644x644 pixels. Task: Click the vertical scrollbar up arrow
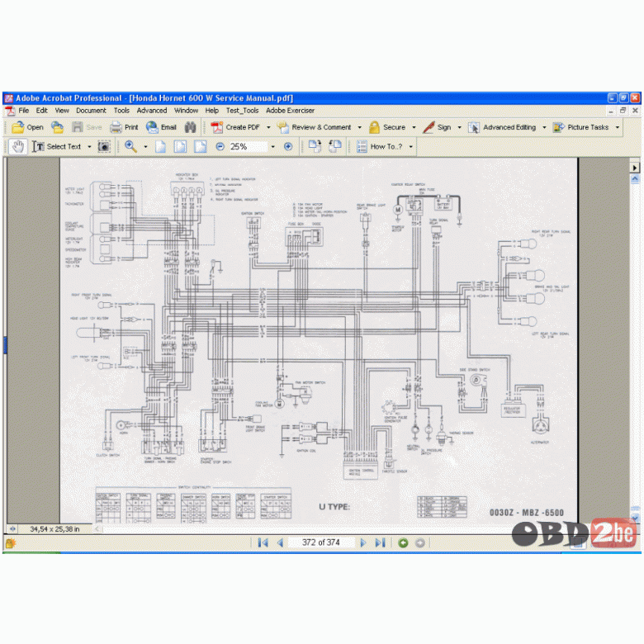coord(635,179)
